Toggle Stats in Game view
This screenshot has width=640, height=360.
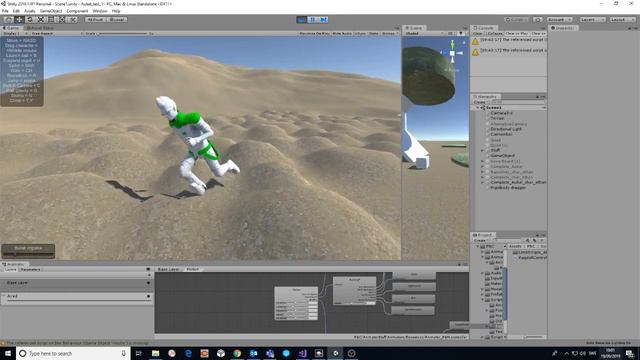(x=373, y=33)
